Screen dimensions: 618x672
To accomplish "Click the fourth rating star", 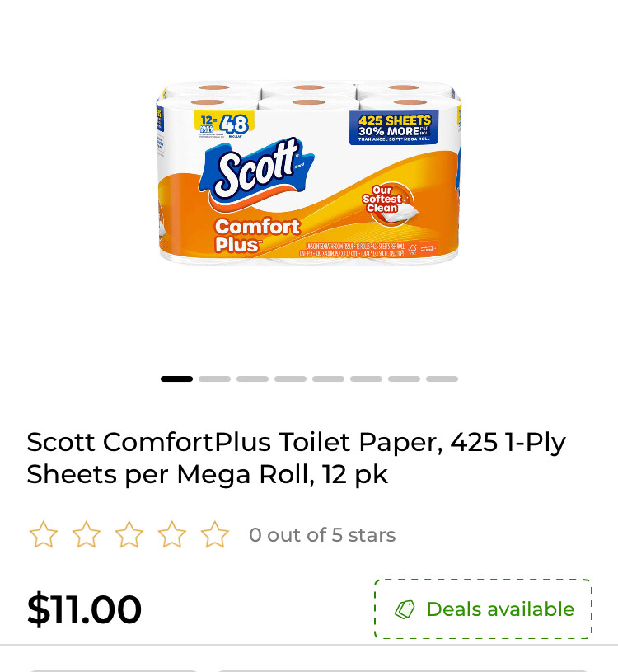I will point(171,534).
